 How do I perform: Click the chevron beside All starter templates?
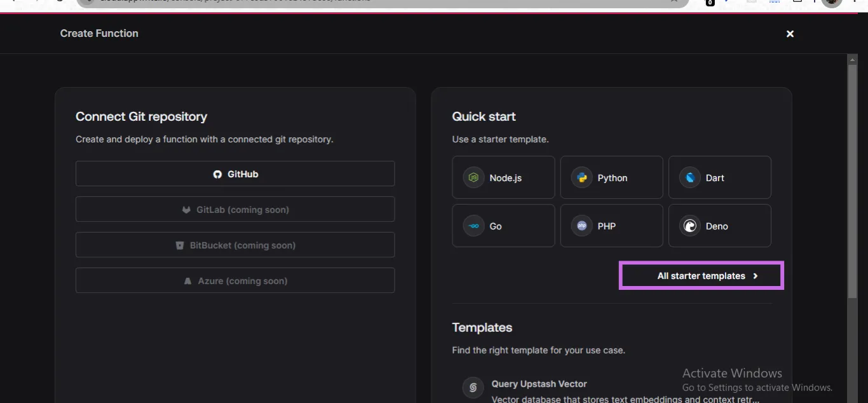coord(756,276)
